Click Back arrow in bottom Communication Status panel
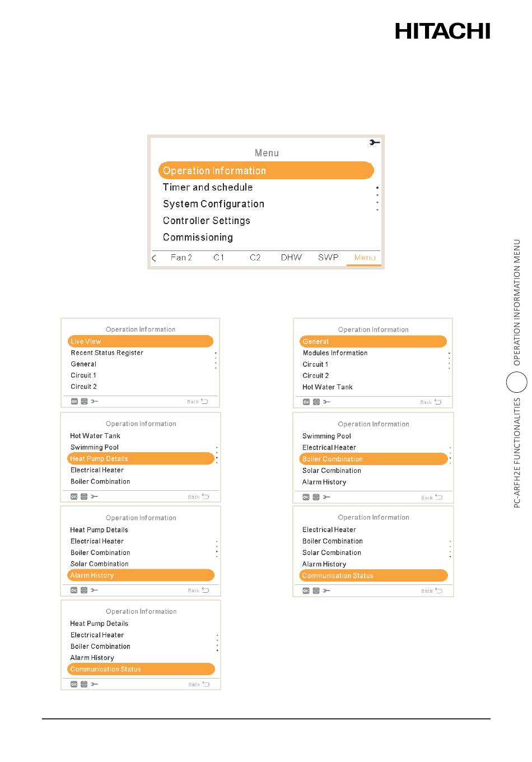The image size is (532, 762). (206, 684)
